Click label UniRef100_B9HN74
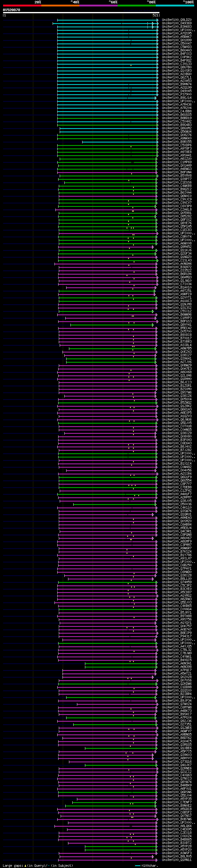 [x=177, y=84]
